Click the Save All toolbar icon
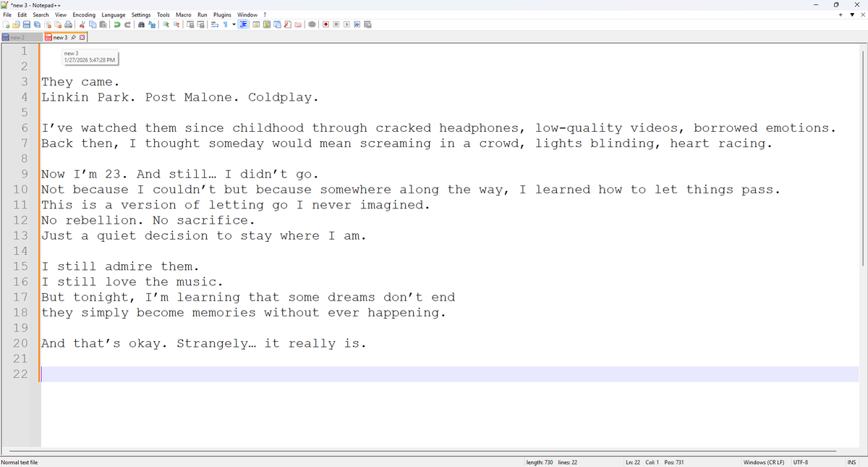Screen dimensions: 868x467 point(37,25)
